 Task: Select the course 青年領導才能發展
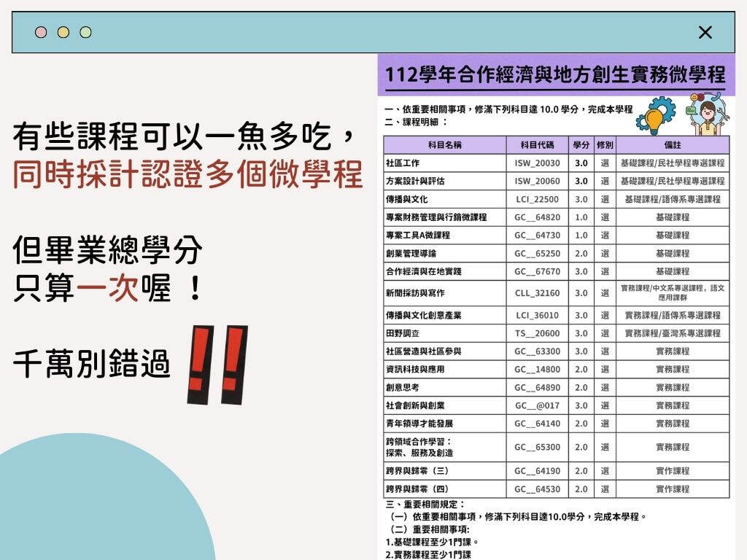tap(419, 424)
